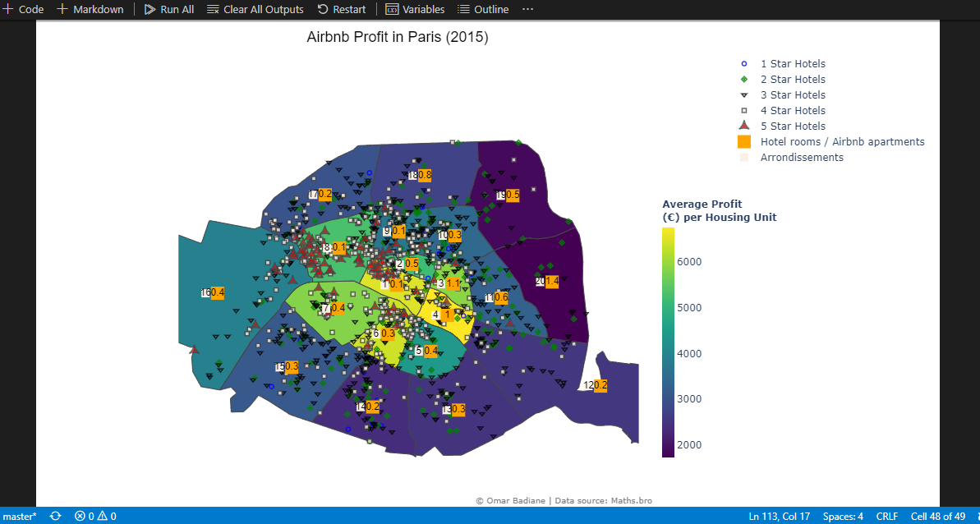Open the more actions ellipsis menu

point(527,9)
